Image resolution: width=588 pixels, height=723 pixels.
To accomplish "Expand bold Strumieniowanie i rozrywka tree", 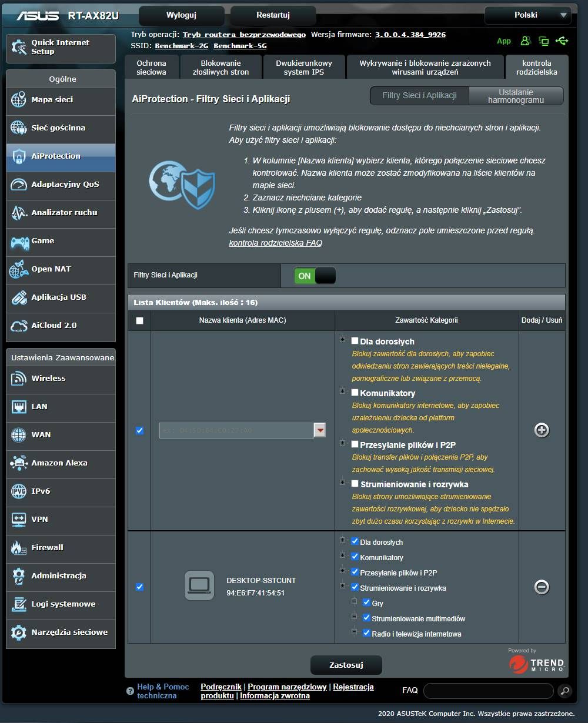I will coord(342,482).
